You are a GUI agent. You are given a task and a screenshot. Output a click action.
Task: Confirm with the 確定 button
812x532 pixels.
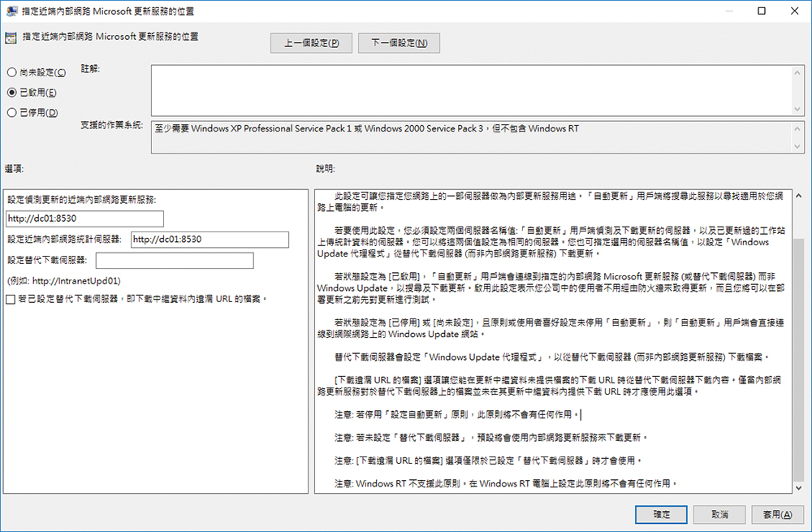(661, 514)
